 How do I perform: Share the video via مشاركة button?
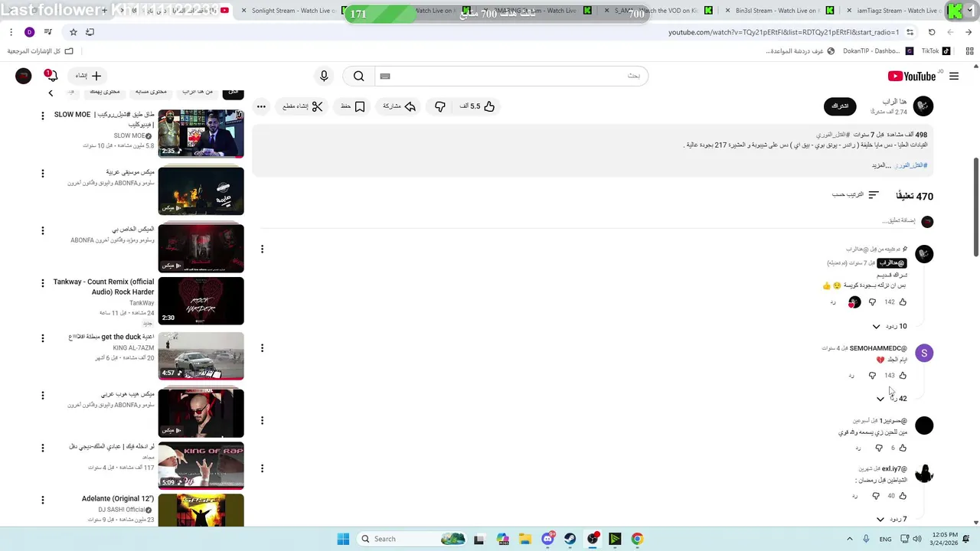coord(399,106)
